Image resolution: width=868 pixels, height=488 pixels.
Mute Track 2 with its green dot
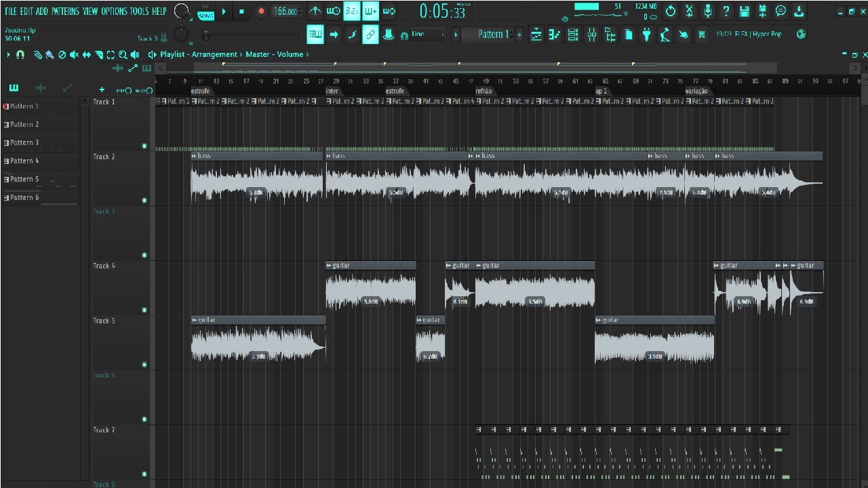(144, 201)
